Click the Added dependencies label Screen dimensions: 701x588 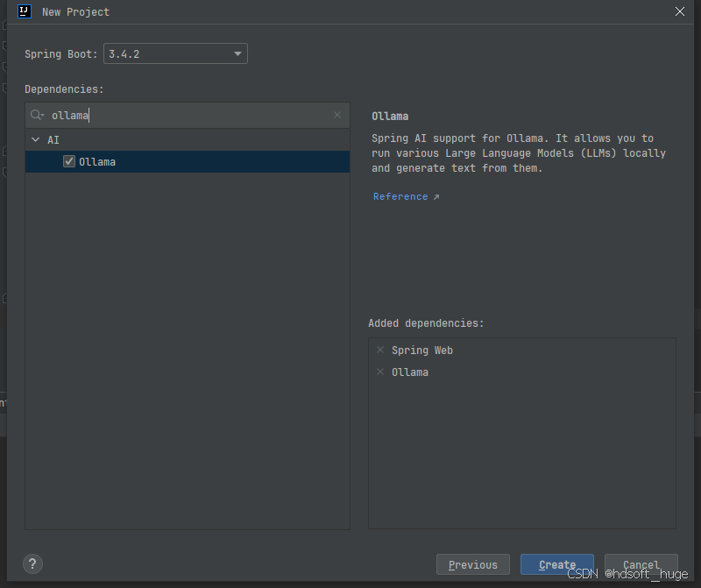coord(426,323)
